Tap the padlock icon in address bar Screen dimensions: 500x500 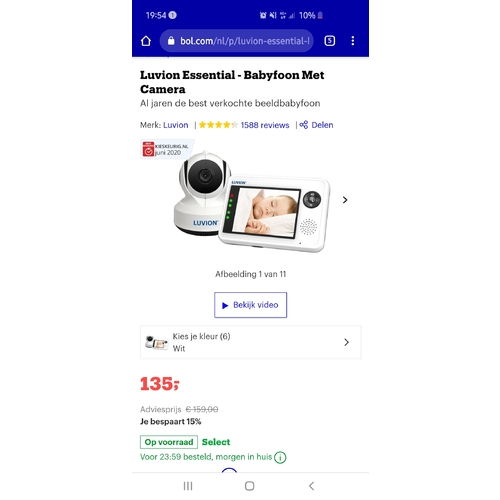[x=171, y=41]
